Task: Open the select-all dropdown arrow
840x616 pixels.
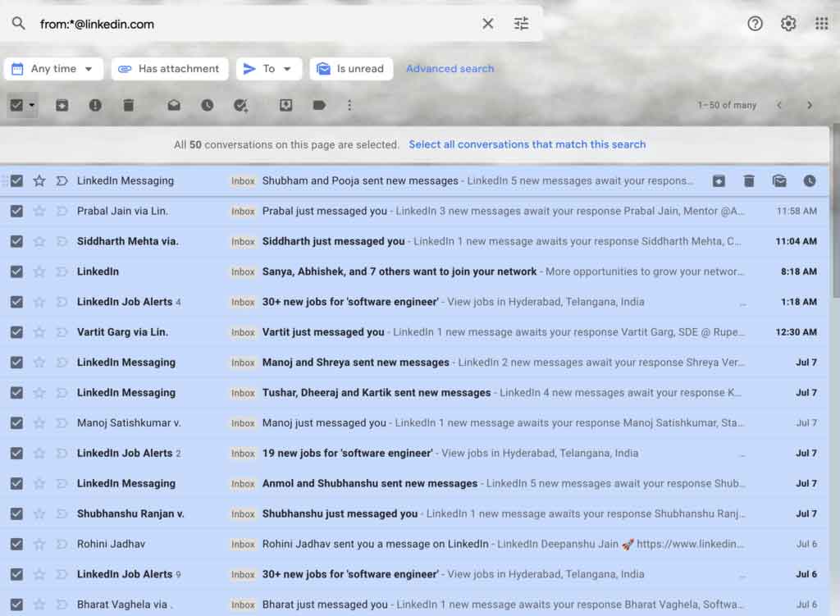Action: point(32,105)
